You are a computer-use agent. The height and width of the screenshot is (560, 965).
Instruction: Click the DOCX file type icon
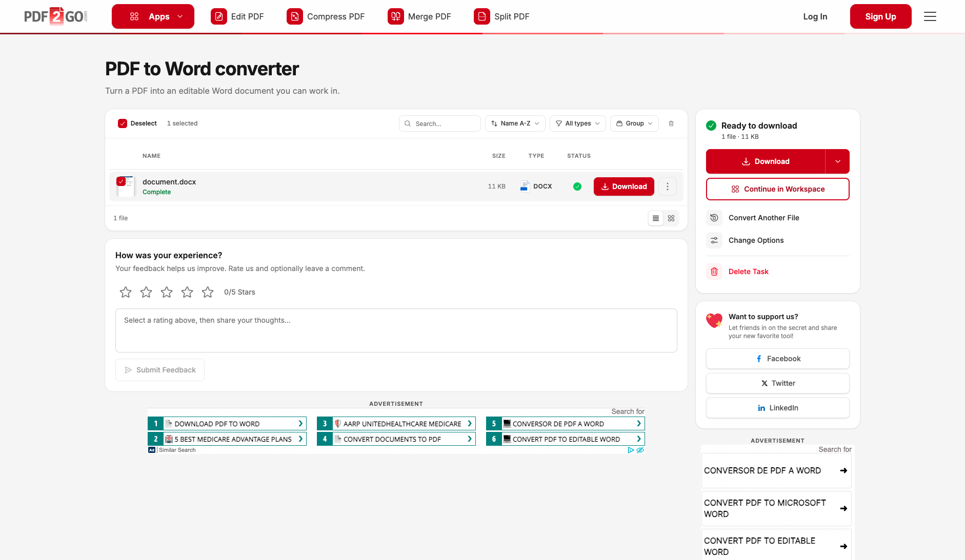point(525,186)
